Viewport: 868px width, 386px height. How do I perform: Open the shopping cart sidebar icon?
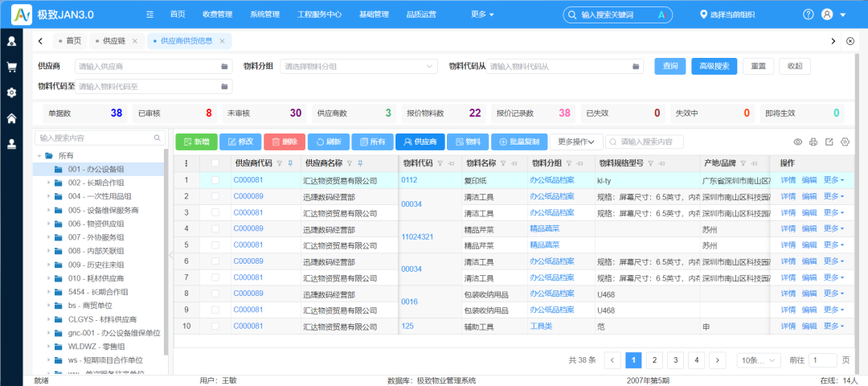pyautogui.click(x=11, y=67)
